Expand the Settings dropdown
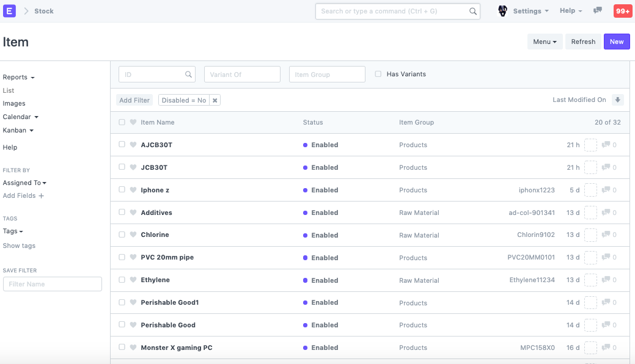Viewport: 635px width, 364px height. click(530, 11)
